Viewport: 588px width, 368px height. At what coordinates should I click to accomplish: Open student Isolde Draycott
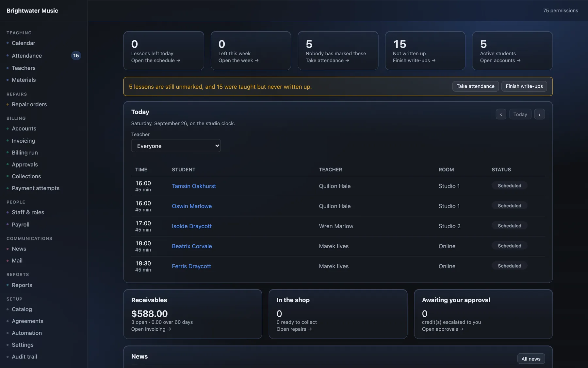point(192,226)
